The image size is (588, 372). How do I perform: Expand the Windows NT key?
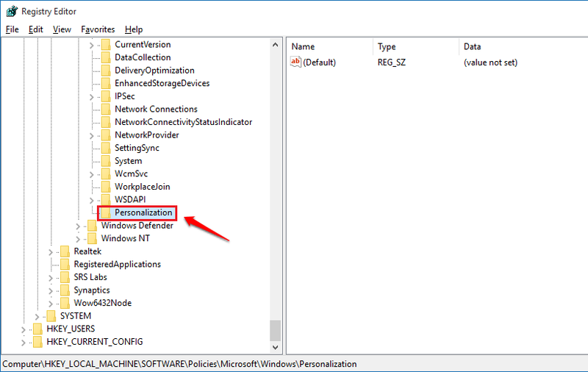(78, 239)
